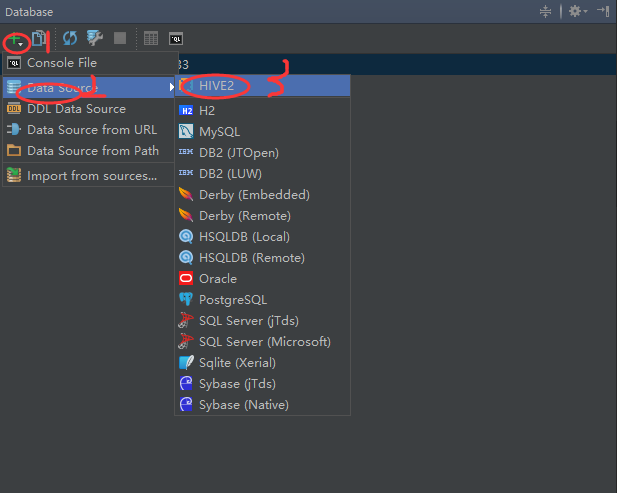Select Sybase (Native) entry
Viewport: 617px width, 493px height.
point(262,404)
